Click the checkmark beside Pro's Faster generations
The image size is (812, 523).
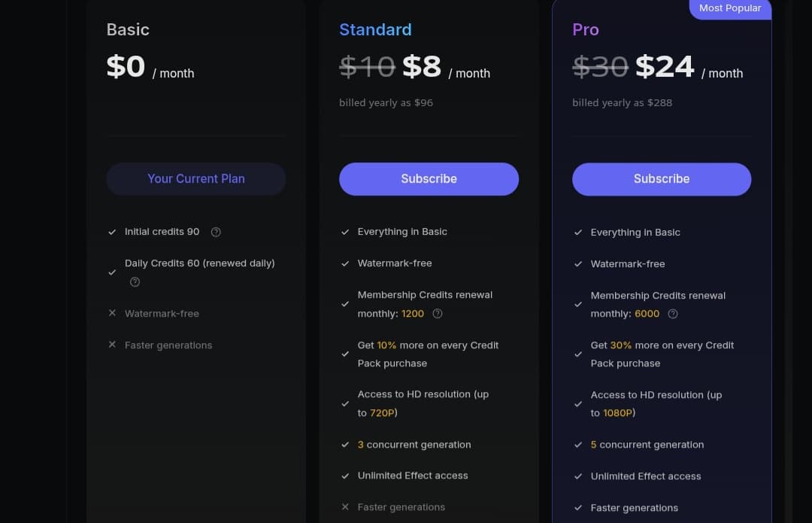click(x=578, y=508)
